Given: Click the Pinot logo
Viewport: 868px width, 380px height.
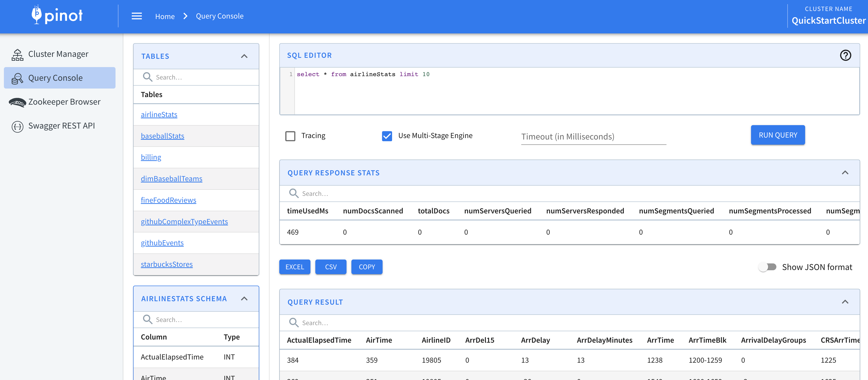Looking at the screenshot, I should [x=57, y=15].
